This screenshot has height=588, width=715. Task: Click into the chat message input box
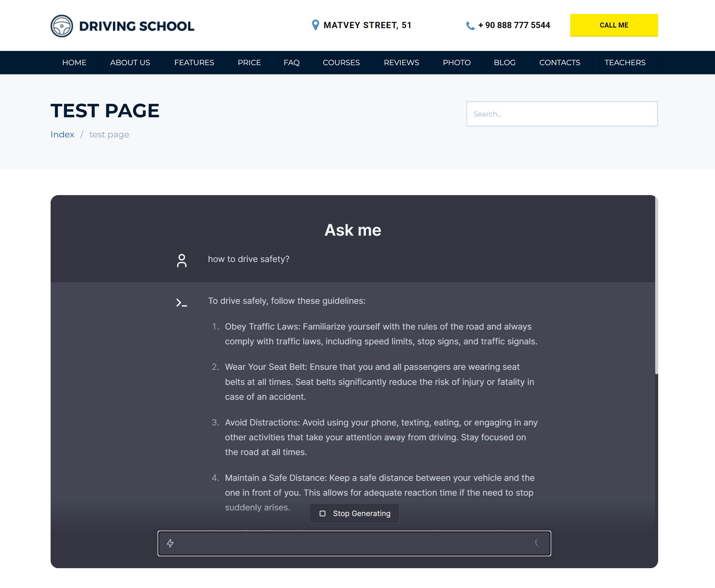click(x=354, y=543)
